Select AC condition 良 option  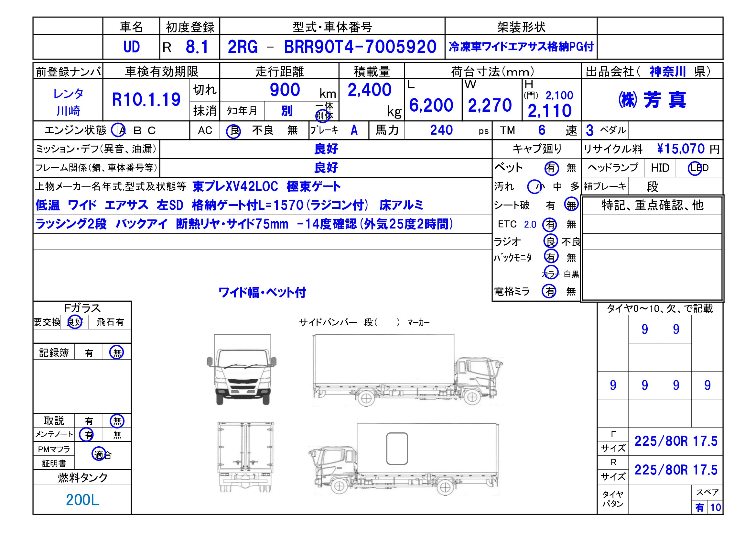[x=233, y=131]
